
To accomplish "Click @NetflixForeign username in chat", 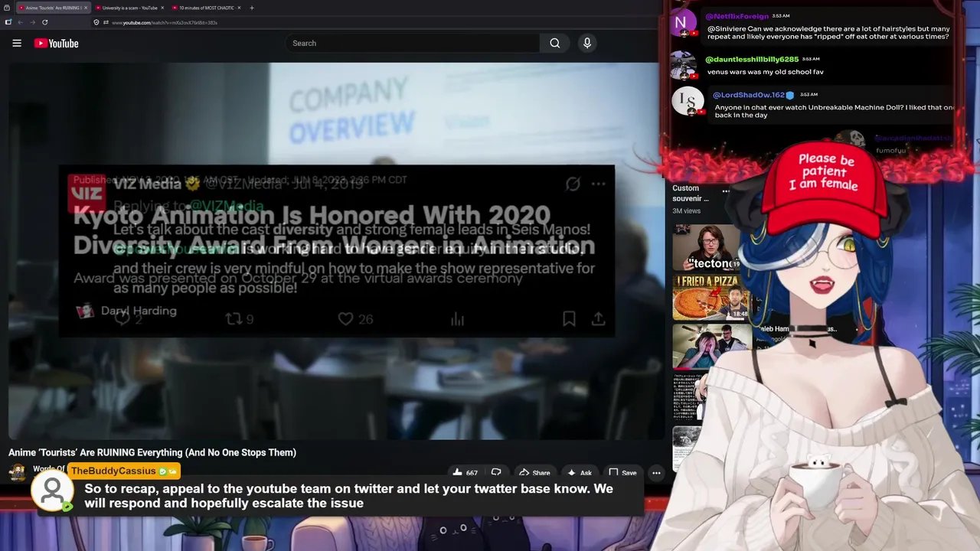I will pos(737,16).
